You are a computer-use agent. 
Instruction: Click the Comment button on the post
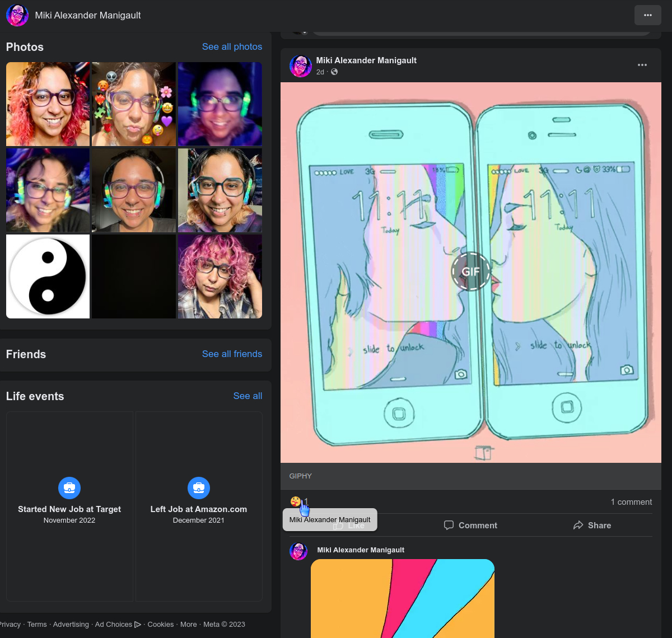click(470, 525)
